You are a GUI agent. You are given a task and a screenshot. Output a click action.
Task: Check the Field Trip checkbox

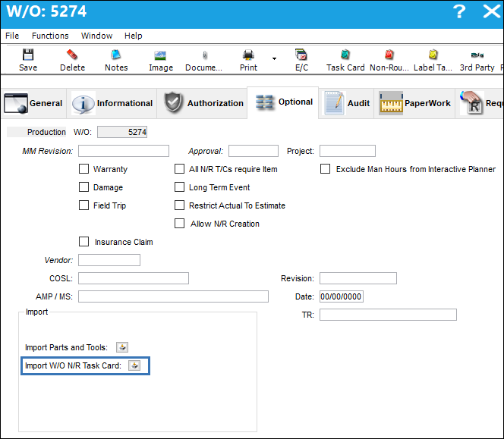pyautogui.click(x=84, y=205)
